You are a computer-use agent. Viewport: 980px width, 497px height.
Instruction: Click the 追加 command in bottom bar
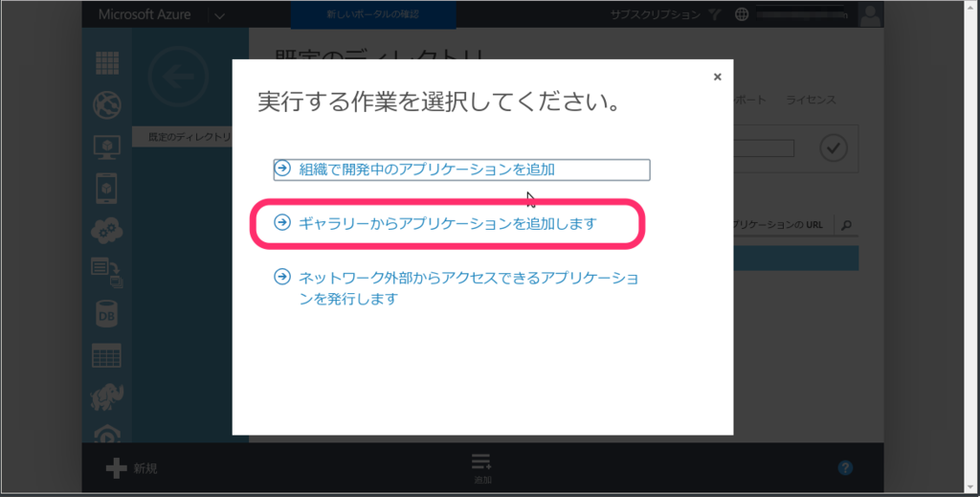[482, 468]
